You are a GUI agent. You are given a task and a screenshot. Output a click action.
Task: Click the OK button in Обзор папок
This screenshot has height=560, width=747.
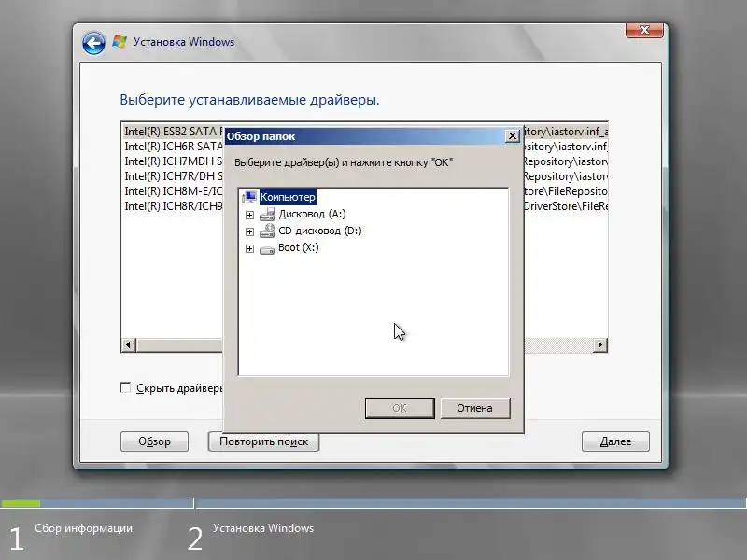pos(400,408)
